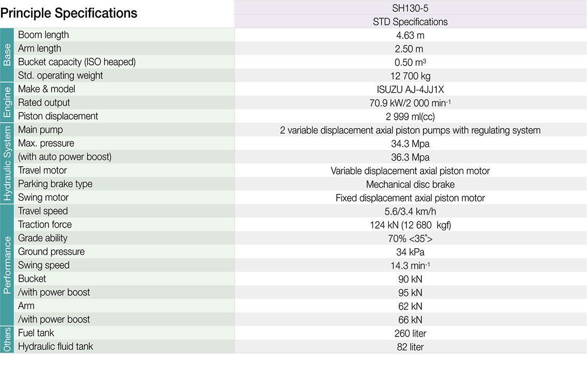
Task: Select the Mechanical disc brake value
Action: (x=410, y=184)
